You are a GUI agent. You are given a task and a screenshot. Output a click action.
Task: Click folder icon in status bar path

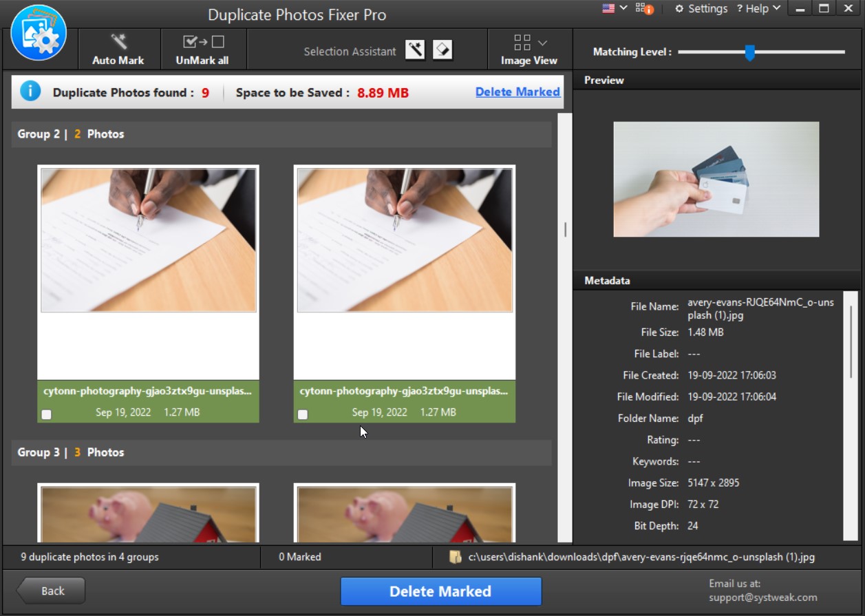click(x=455, y=557)
